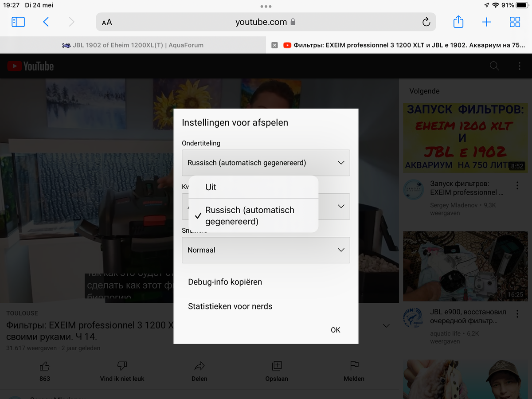Switch to the AquaForum tab
Viewport: 532px width, 399px height.
(133, 45)
